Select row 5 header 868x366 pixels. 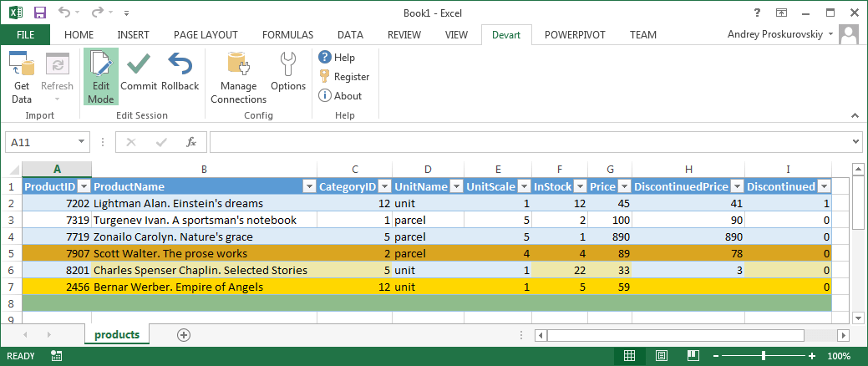tap(11, 253)
